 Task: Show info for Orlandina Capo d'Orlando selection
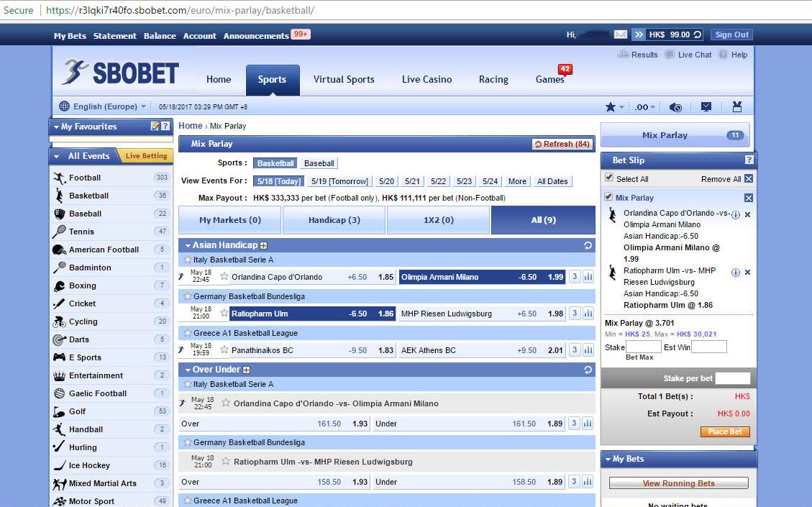point(735,215)
